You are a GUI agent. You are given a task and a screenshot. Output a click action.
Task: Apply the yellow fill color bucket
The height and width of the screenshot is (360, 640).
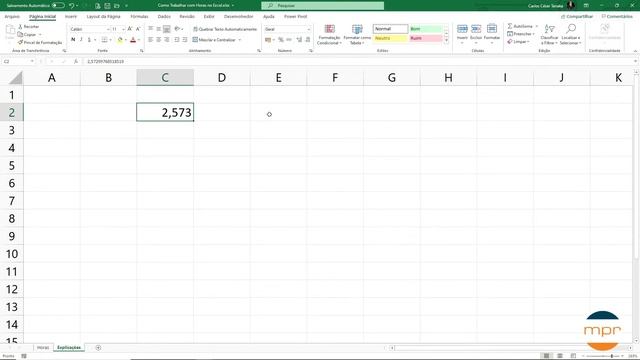[x=120, y=40]
